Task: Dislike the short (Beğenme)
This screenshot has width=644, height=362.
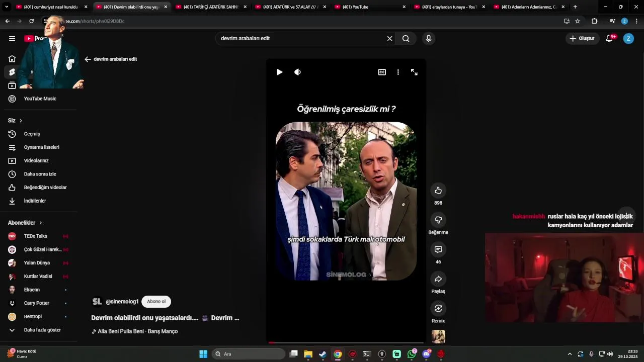Action: click(438, 220)
